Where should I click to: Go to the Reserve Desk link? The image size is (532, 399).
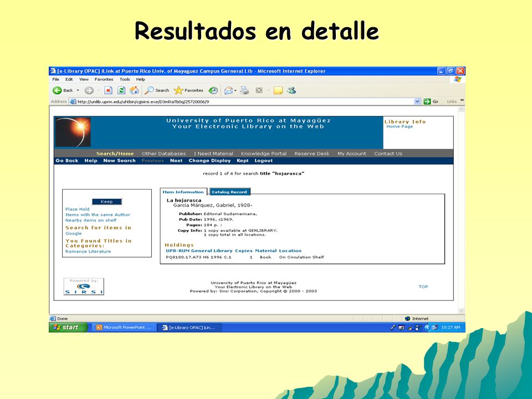tap(312, 154)
